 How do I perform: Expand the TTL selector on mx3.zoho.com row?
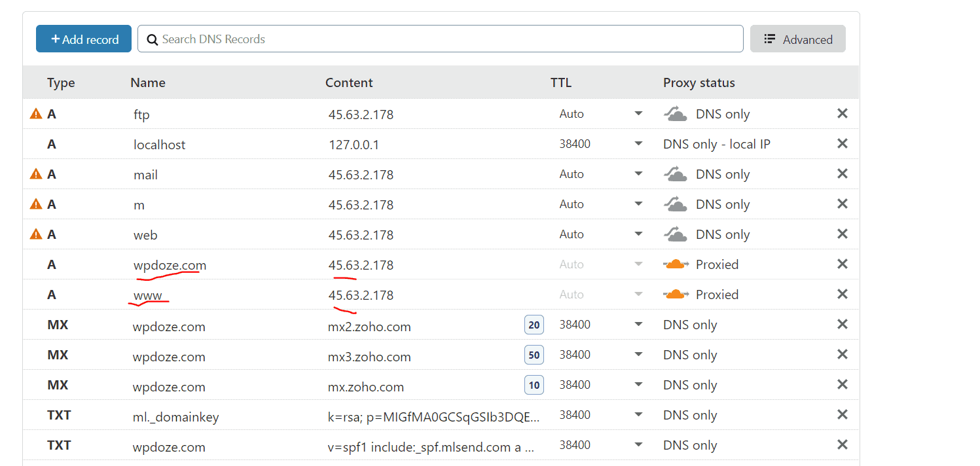[638, 354]
